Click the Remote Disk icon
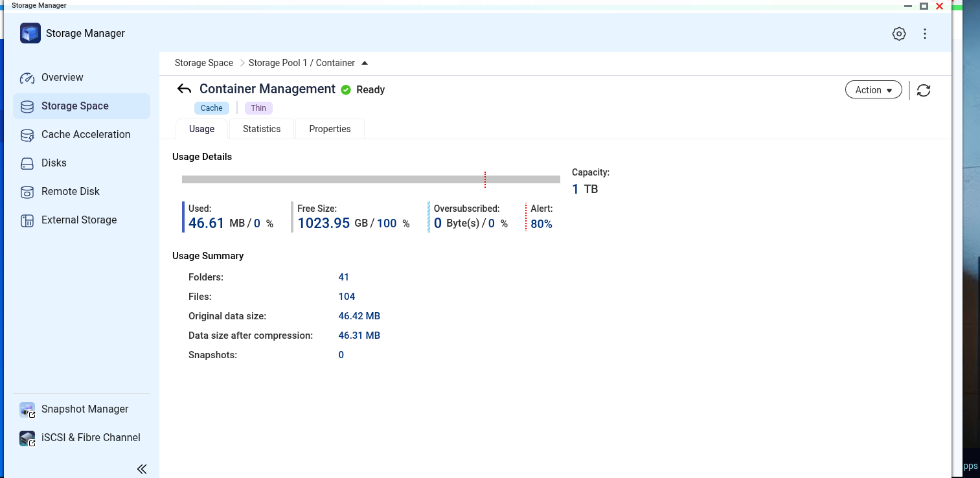Image resolution: width=980 pixels, height=478 pixels. click(x=27, y=192)
